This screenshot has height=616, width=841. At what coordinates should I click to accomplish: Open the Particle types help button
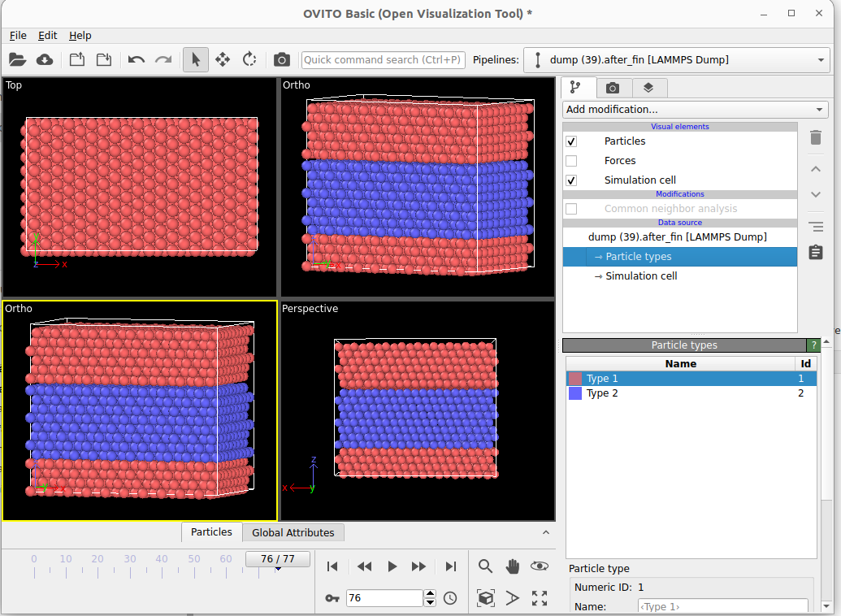813,345
